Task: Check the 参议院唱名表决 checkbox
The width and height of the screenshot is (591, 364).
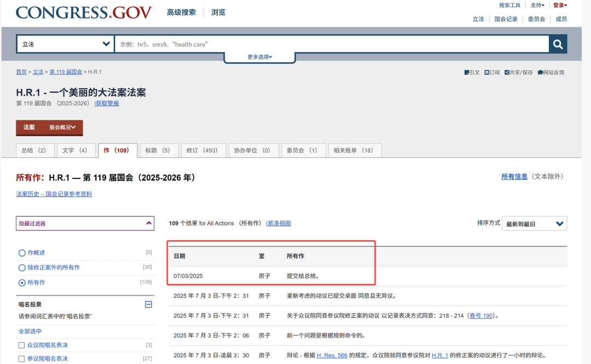Action: coord(21,359)
